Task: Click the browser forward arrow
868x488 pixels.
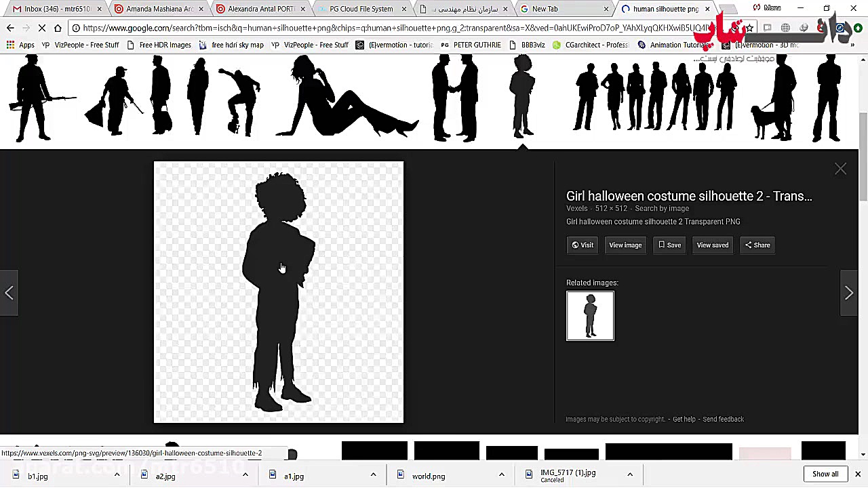Action: (x=26, y=28)
